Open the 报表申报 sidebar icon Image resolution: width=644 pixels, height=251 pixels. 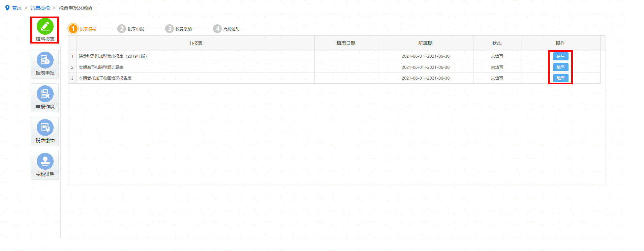(45, 60)
